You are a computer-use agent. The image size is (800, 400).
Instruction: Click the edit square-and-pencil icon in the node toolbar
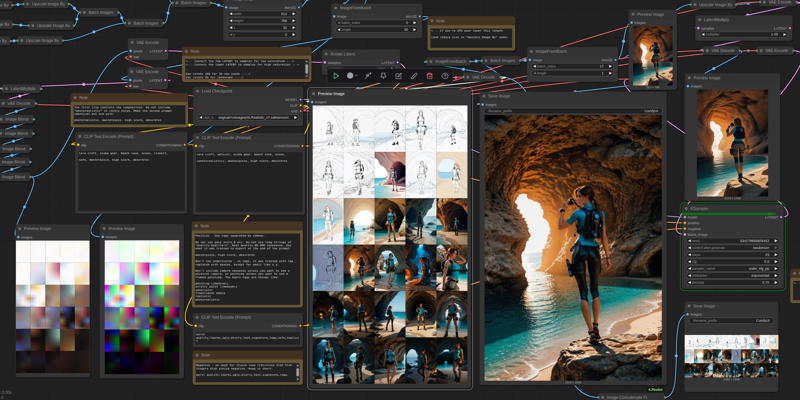(398, 76)
